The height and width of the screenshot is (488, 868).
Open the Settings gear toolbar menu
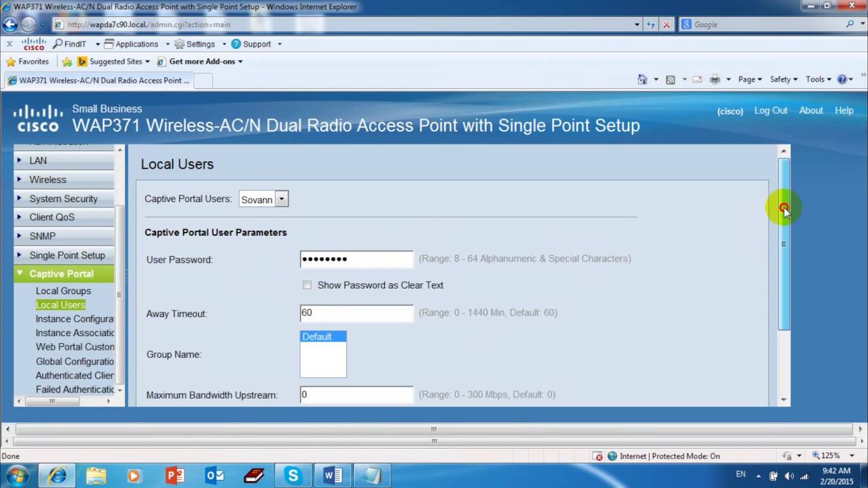[x=195, y=44]
